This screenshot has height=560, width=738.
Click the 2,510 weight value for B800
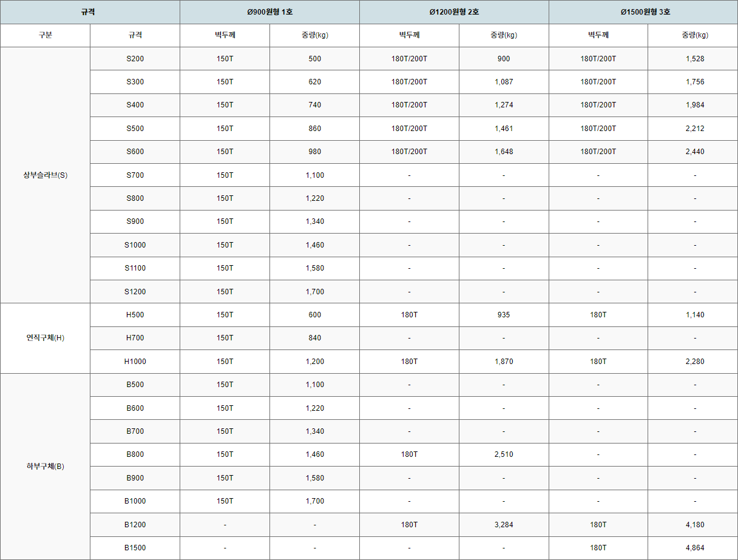tap(504, 454)
